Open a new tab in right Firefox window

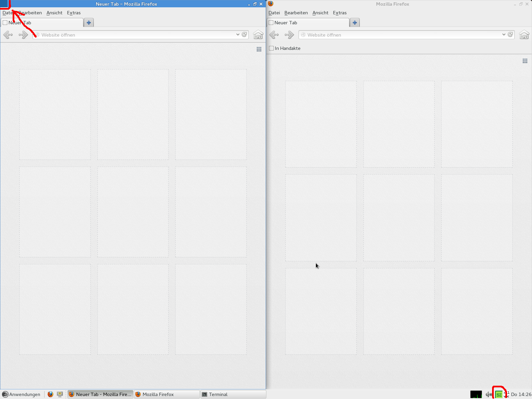pyautogui.click(x=355, y=23)
